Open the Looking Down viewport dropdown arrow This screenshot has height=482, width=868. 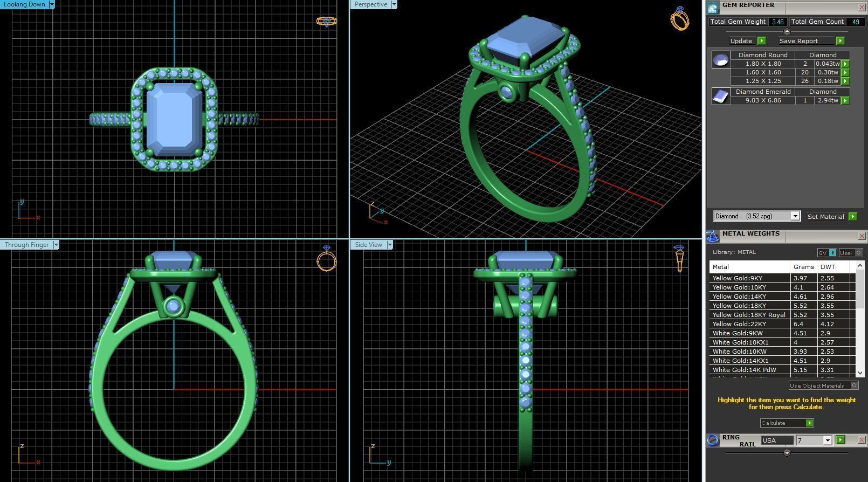tap(52, 4)
